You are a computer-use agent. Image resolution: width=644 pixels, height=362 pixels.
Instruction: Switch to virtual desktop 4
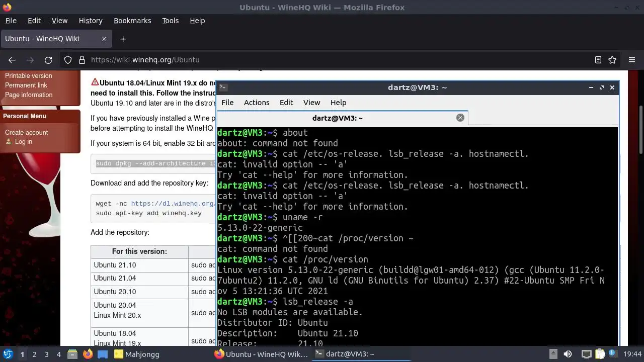click(x=59, y=354)
